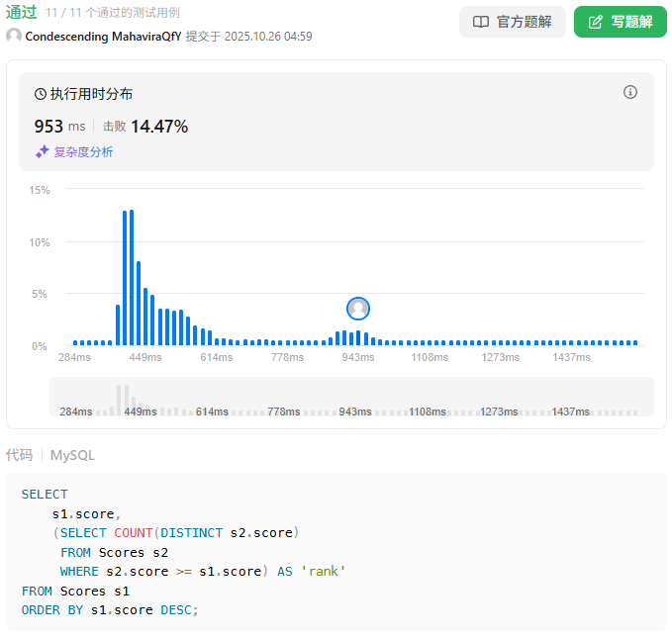Open the 复杂度分析 complexity analysis link
672x640 pixels.
click(83, 152)
